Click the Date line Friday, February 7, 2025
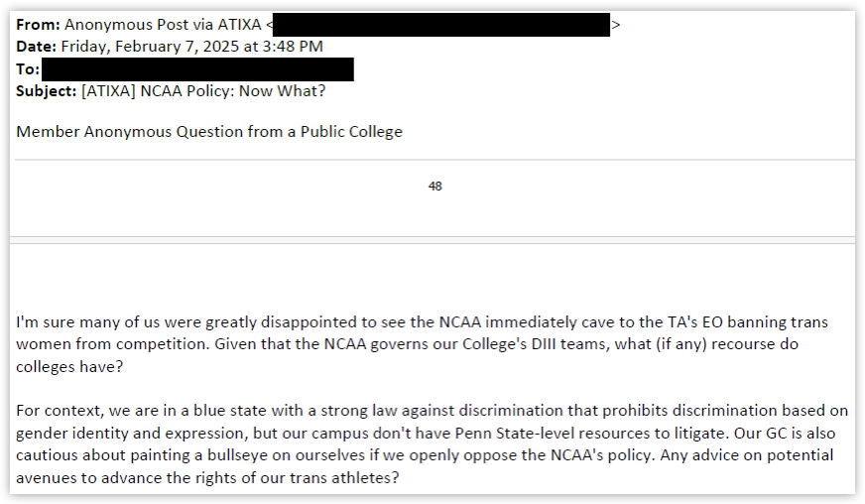The width and height of the screenshot is (865, 504). pos(170,47)
